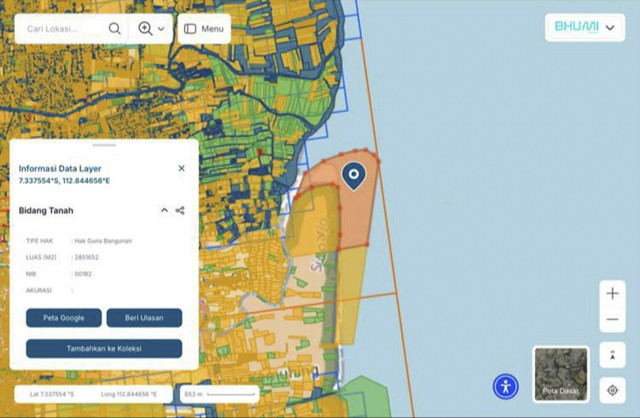640x418 pixels.
Task: Share the Bidang Tanah parcel info
Action: (x=180, y=211)
